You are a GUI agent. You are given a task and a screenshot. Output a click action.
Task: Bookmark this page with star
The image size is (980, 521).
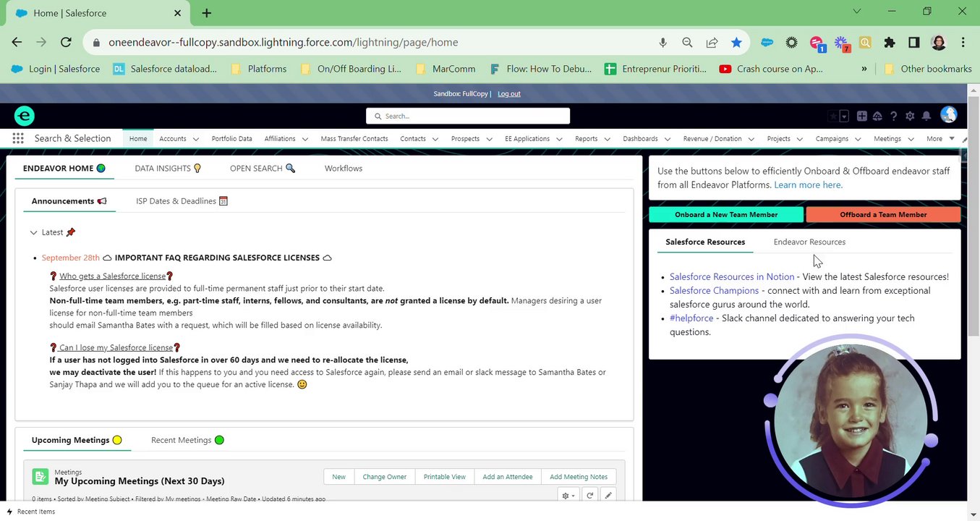click(x=736, y=43)
